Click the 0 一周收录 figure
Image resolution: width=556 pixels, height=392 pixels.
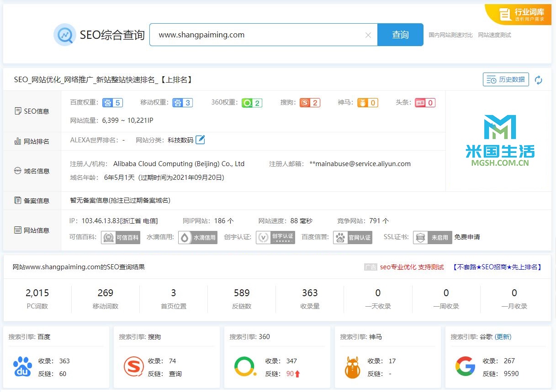coord(446,293)
